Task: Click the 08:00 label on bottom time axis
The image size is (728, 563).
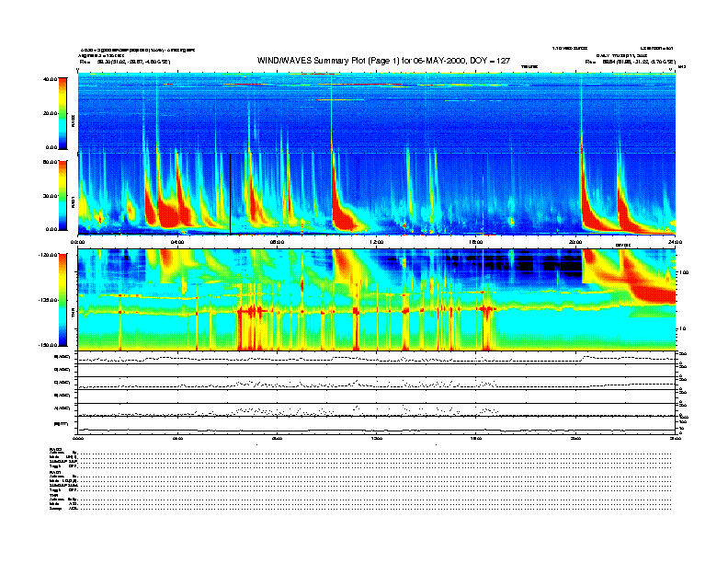Action: [278, 438]
